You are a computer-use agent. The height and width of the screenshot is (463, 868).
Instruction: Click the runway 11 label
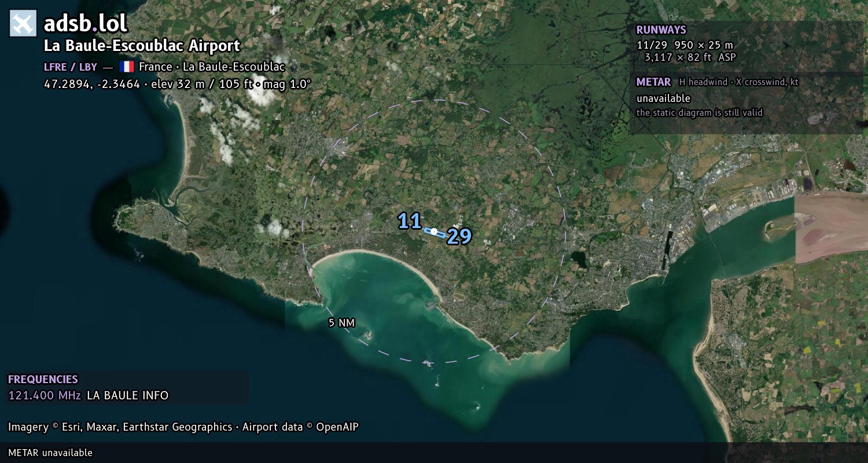[x=409, y=221]
